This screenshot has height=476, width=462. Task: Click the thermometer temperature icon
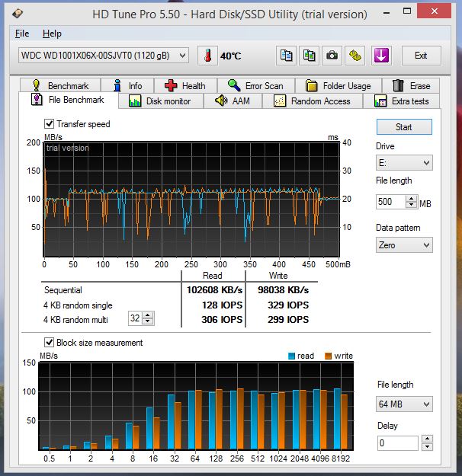[x=207, y=56]
